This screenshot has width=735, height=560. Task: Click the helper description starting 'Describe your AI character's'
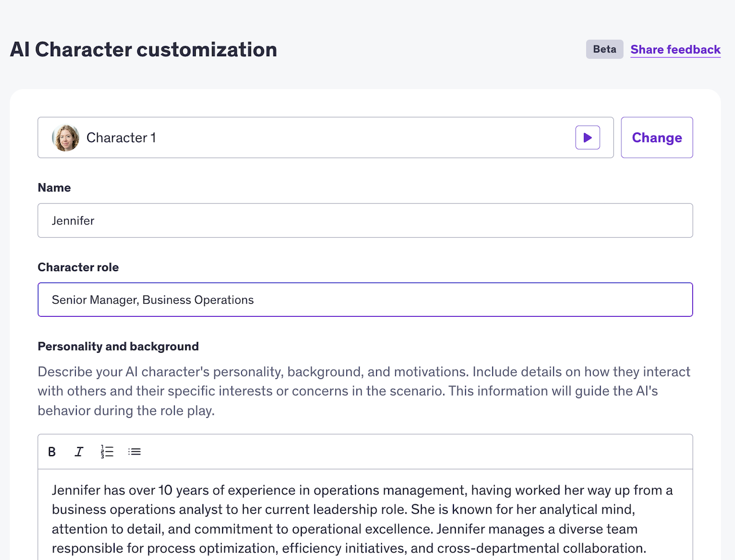tap(363, 391)
